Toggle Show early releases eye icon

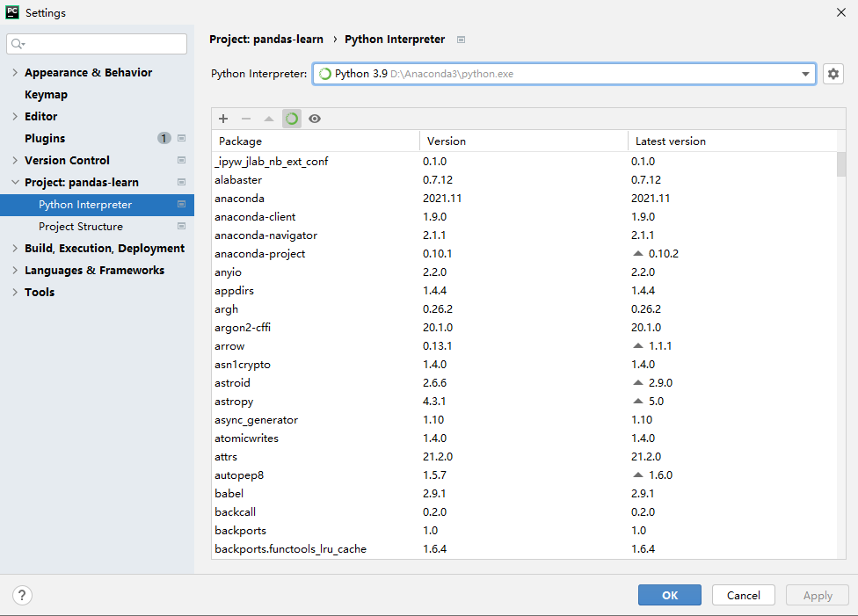315,119
